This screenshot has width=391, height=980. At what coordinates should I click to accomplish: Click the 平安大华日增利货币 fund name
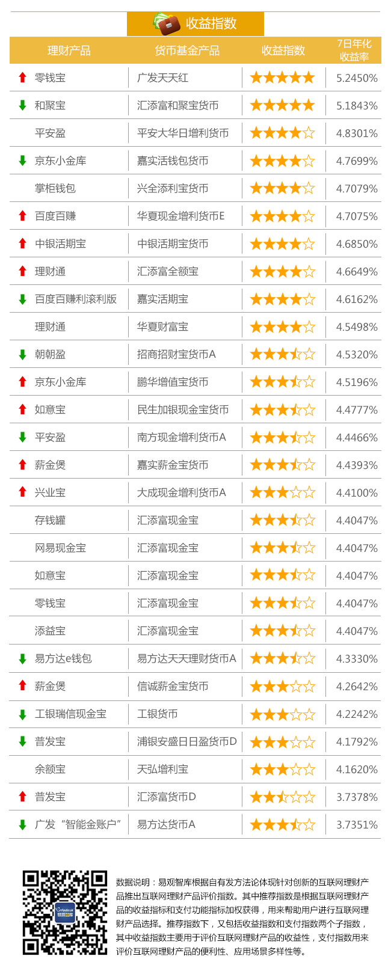[x=183, y=133]
